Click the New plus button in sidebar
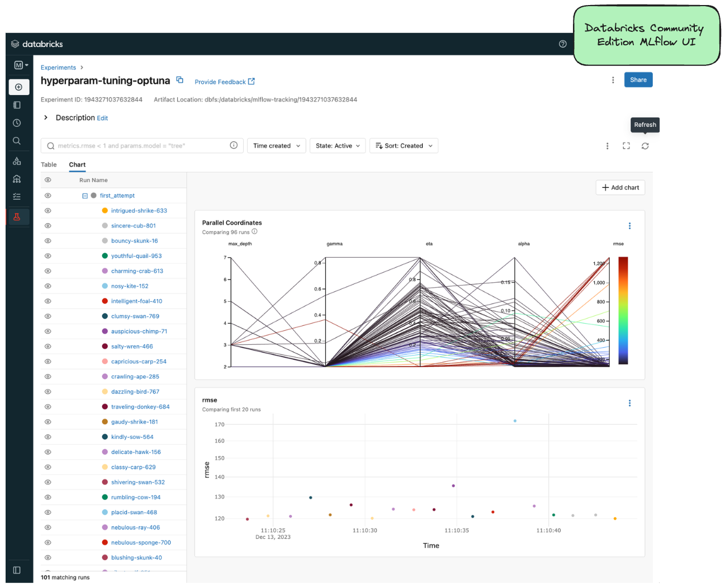 coord(18,87)
